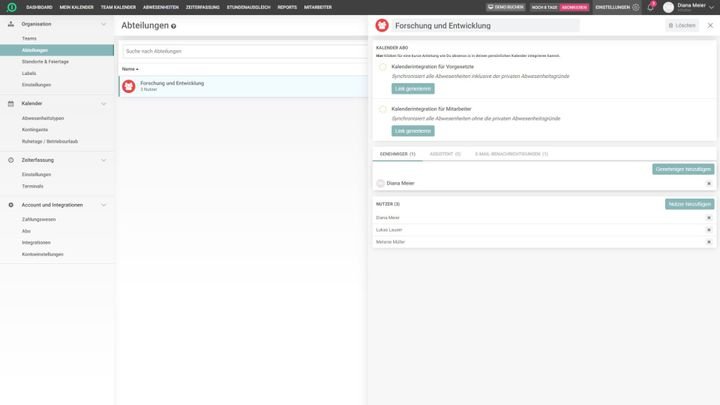Click the green app logo in top bar
This screenshot has width=720, height=405.
pyautogui.click(x=11, y=7)
